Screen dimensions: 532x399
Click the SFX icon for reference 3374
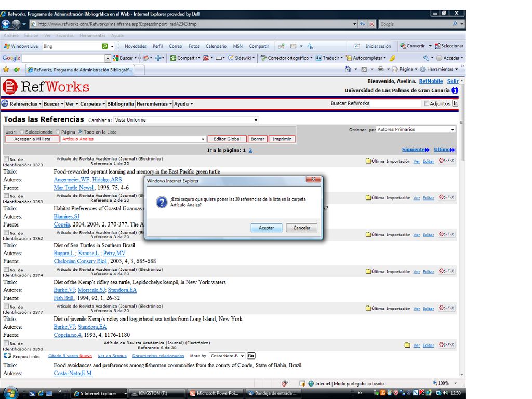[x=446, y=271]
